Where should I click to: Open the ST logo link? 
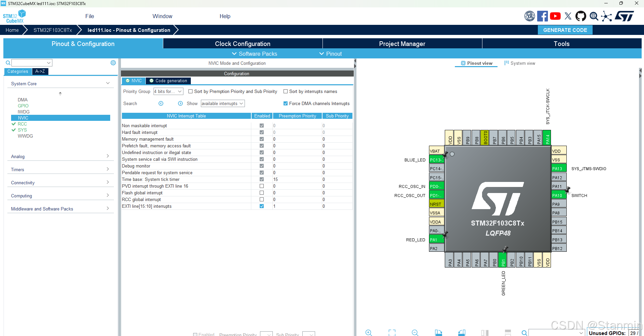click(x=625, y=16)
